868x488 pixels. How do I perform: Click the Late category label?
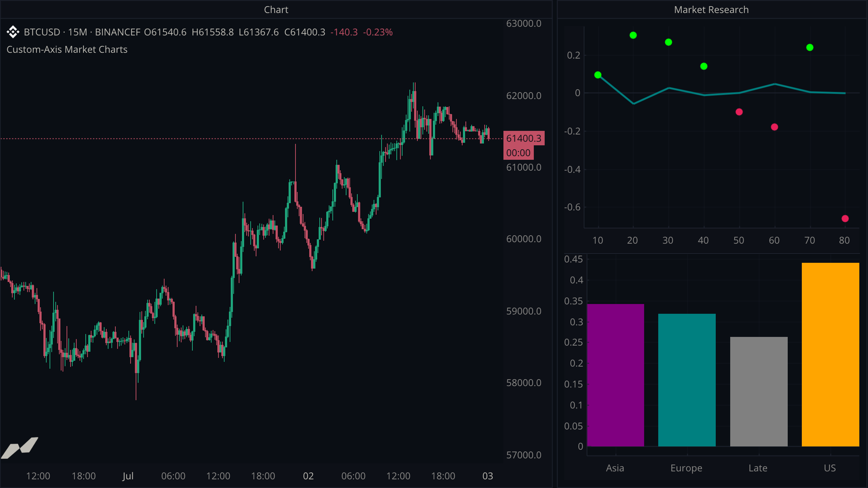click(x=758, y=468)
